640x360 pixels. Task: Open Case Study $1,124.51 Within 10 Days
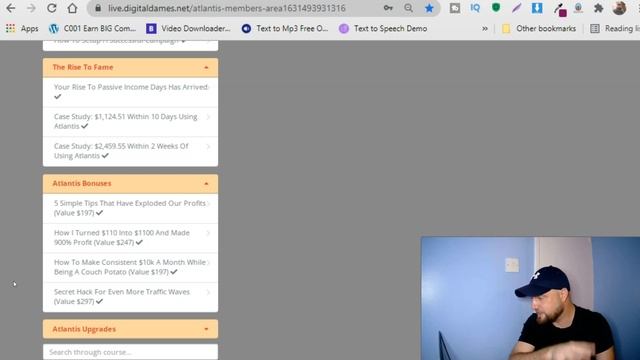click(x=130, y=122)
